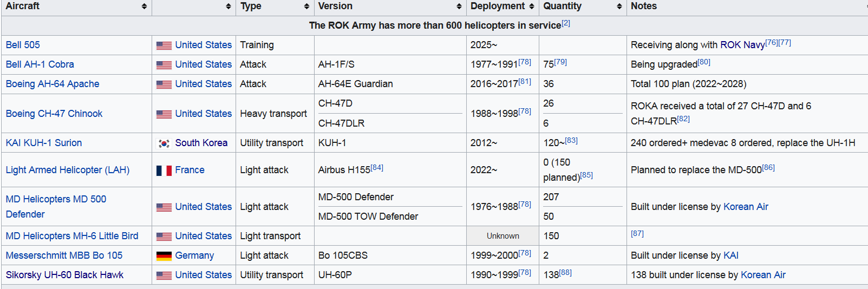Open citation [79] next to quantity 75

560,62
